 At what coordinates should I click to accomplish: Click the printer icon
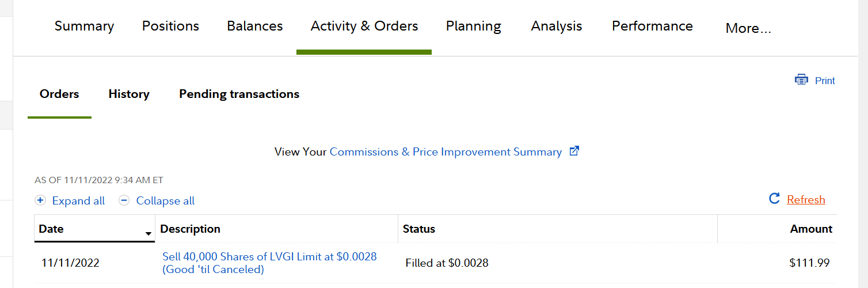tap(801, 80)
